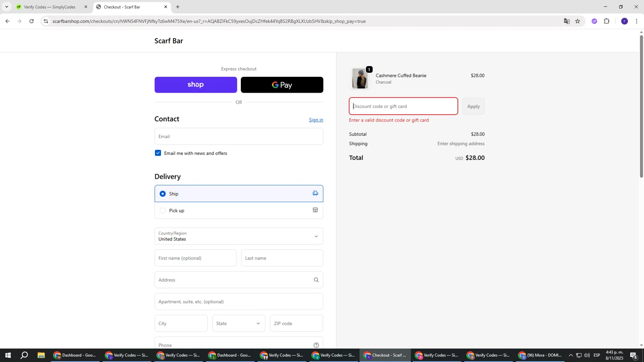Screen dimensions: 644x362
Task: Click the volume icon in system tray
Action: [587, 355]
